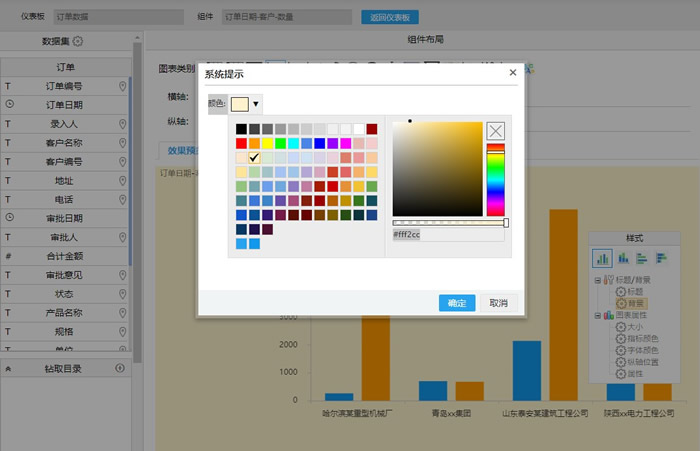Image resolution: width=700 pixels, height=451 pixels.
Task: Collapse the 标题/背景 tree node
Action: 598,281
